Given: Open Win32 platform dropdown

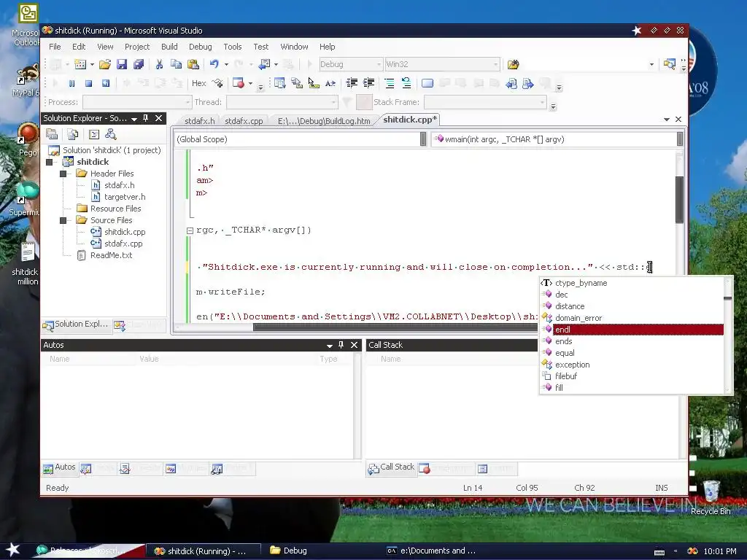Looking at the screenshot, I should click(x=442, y=64).
